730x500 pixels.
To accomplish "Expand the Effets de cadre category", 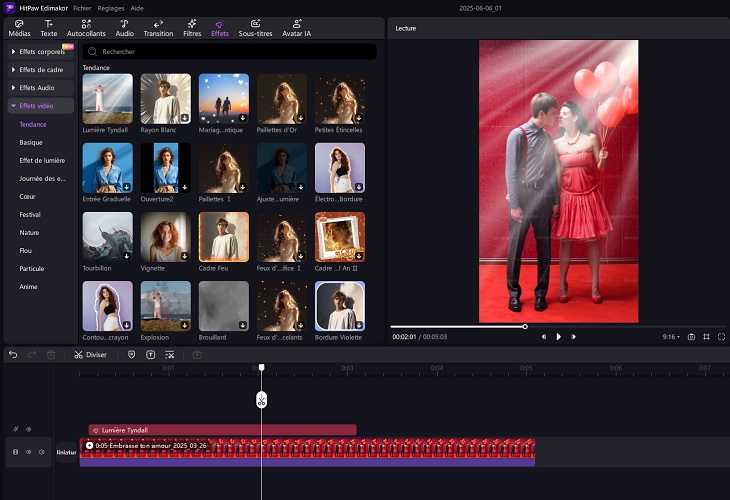I will pyautogui.click(x=41, y=69).
